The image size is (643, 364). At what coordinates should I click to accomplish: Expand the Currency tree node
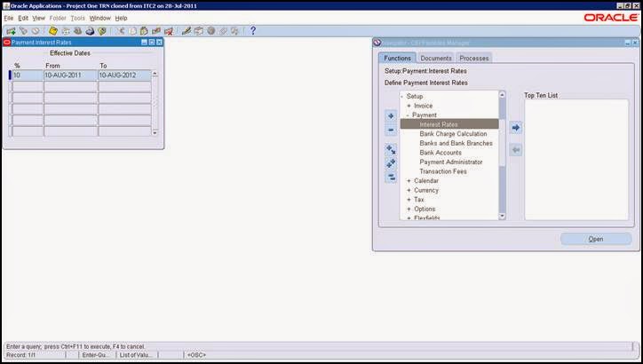coord(409,190)
